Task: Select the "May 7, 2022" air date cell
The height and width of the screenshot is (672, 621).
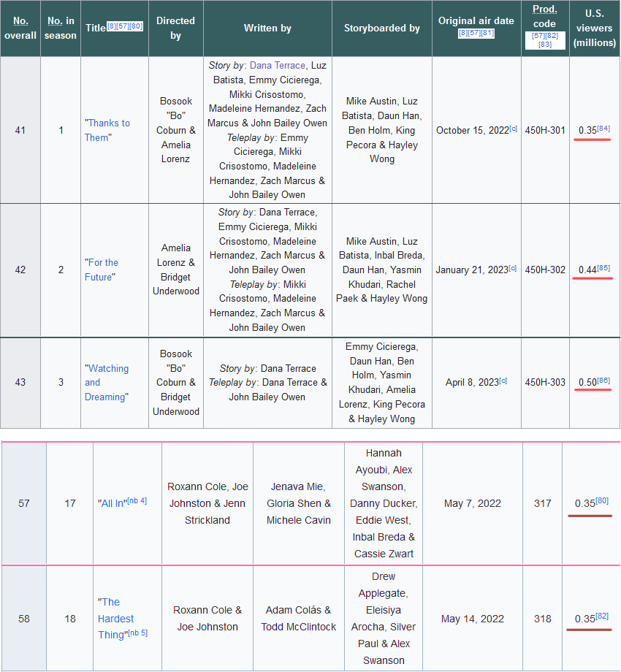Action: coord(472,503)
